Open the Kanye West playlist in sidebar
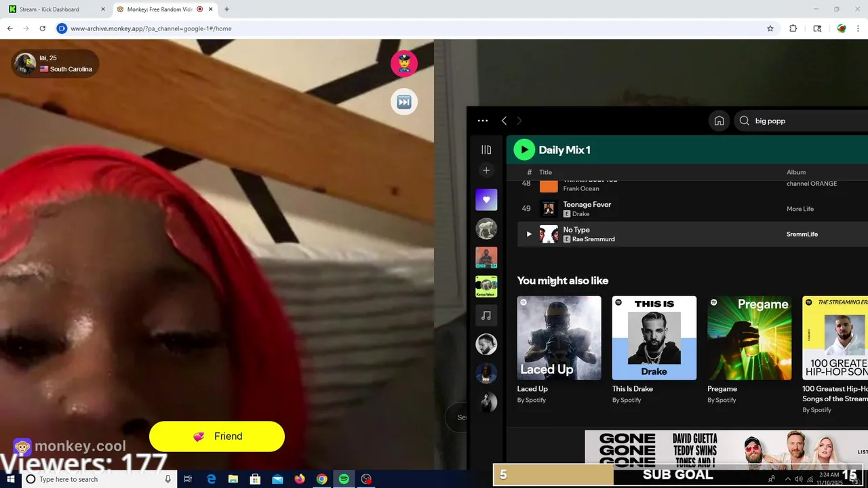868x488 pixels. click(486, 287)
